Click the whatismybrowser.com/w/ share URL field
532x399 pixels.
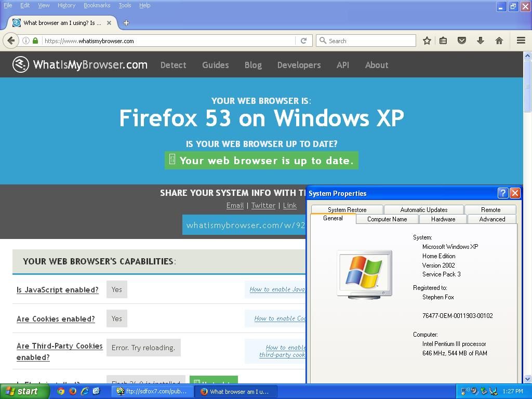(x=244, y=224)
